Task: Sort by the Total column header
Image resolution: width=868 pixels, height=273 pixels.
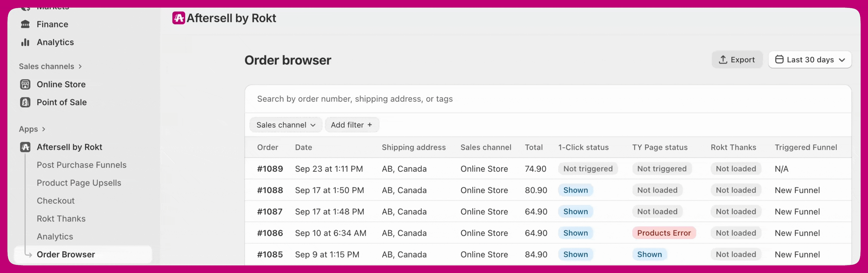Action: [x=533, y=147]
